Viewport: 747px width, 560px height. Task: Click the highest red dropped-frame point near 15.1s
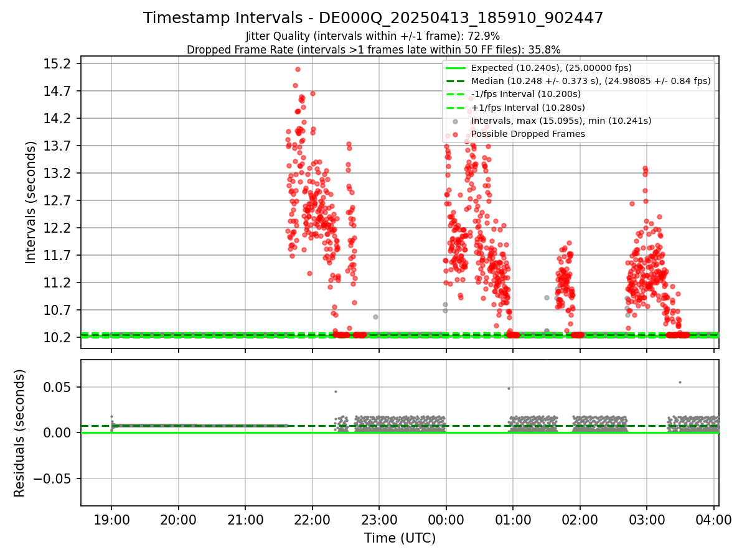pyautogui.click(x=298, y=69)
